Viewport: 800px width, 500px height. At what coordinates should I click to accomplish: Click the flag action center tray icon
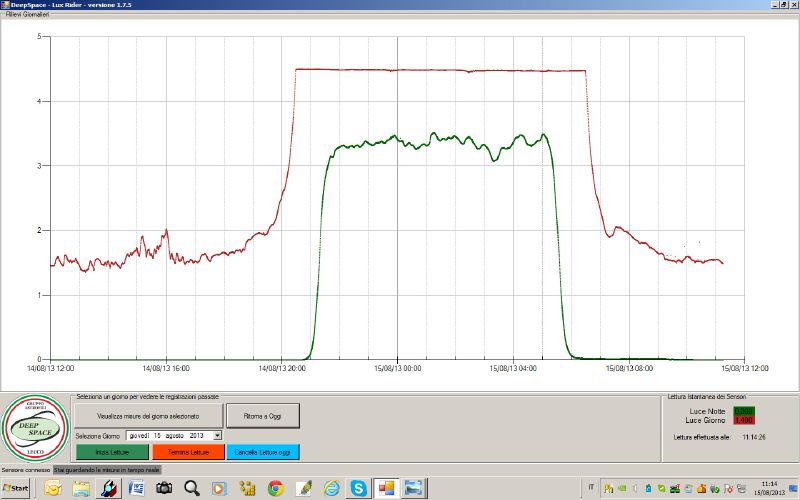[728, 489]
